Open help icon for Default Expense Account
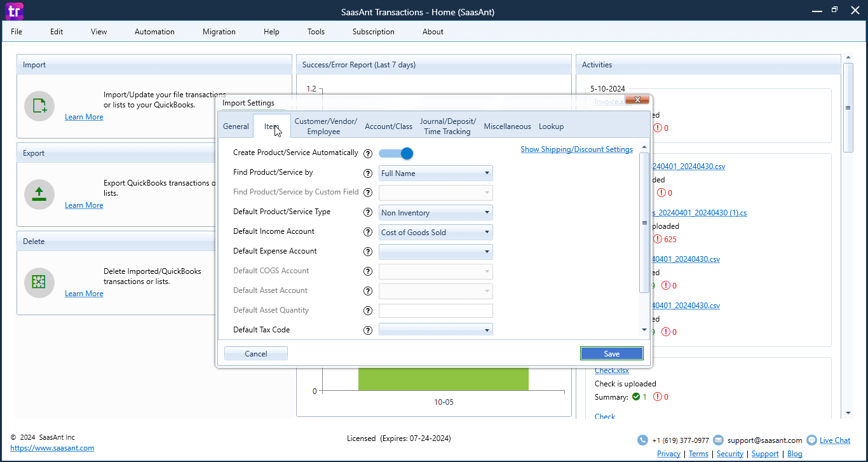This screenshot has width=868, height=462. pos(367,252)
